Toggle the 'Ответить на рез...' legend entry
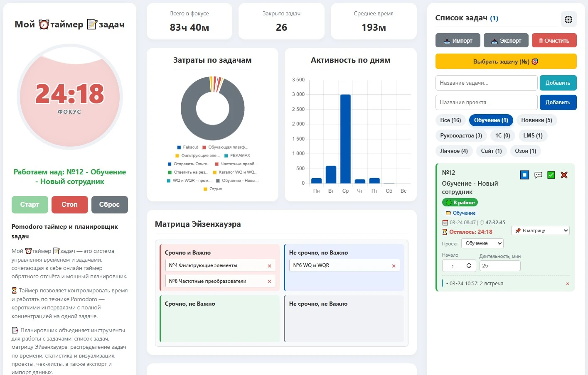588x375 pixels. tap(188, 172)
